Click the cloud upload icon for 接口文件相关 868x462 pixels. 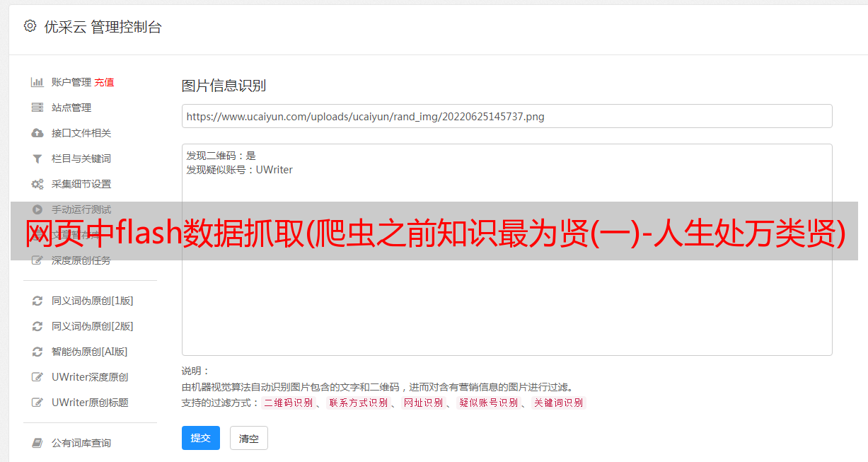[x=37, y=133]
